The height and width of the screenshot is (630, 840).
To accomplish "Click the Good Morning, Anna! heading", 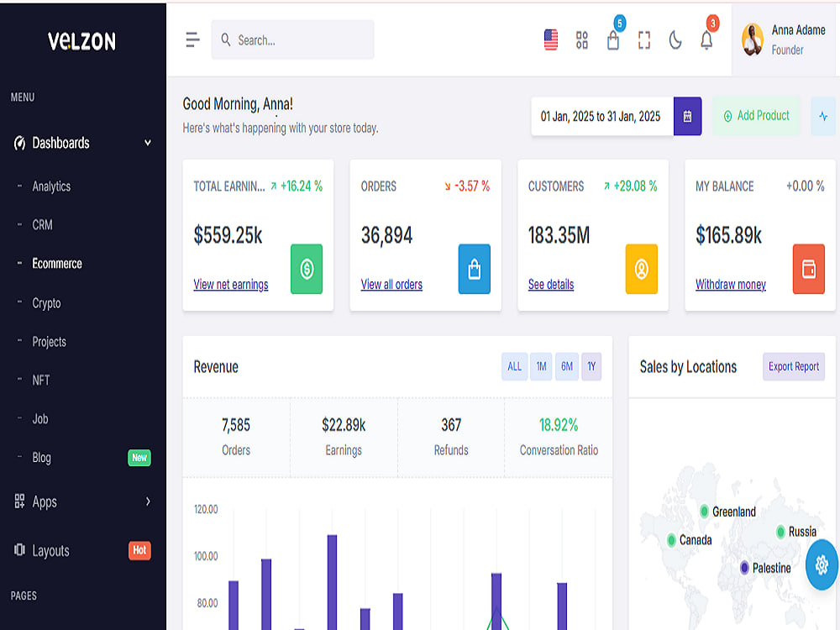I will coord(238,104).
